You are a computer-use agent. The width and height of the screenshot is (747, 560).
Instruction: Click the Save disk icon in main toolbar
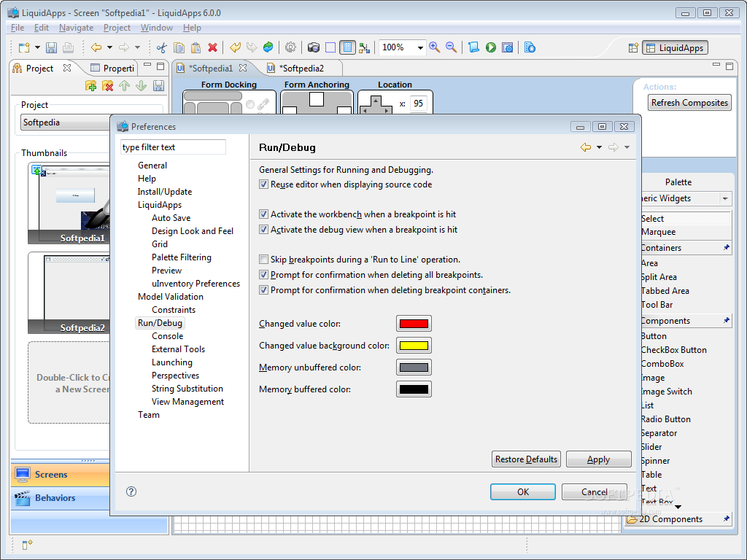tap(52, 47)
